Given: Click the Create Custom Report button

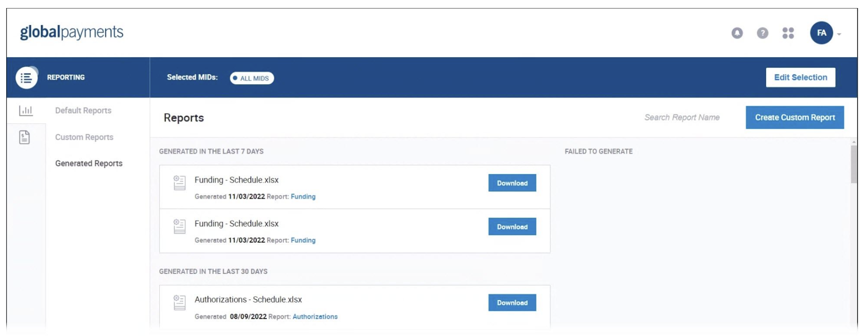Looking at the screenshot, I should click(x=795, y=117).
